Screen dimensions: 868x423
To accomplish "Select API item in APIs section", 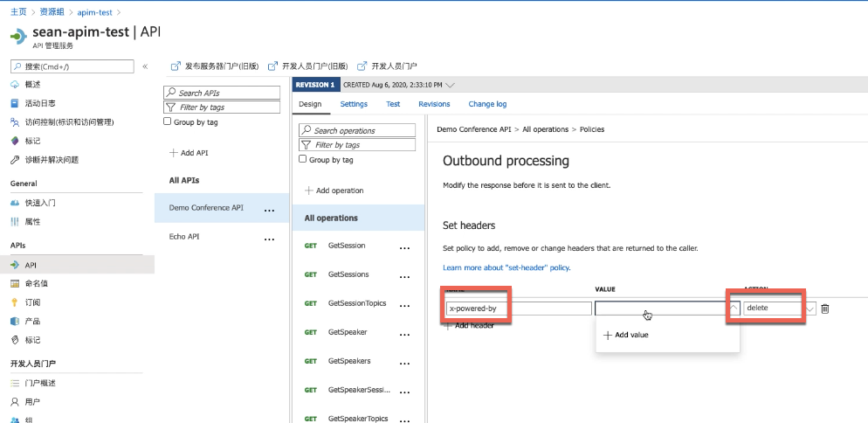I will (77, 265).
